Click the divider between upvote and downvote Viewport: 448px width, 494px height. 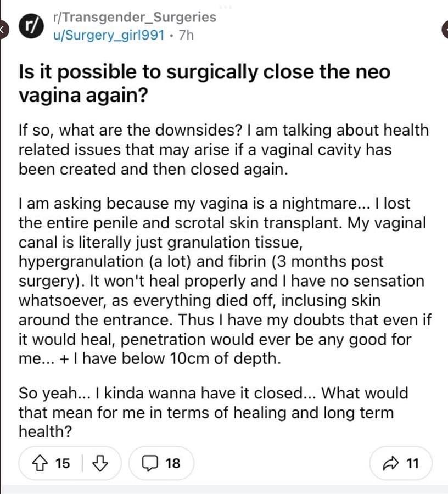[x=82, y=463]
